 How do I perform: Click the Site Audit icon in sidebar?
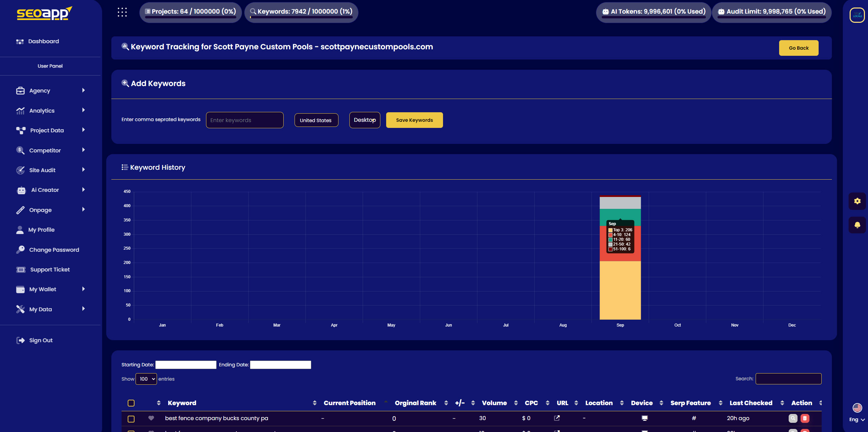pos(20,170)
